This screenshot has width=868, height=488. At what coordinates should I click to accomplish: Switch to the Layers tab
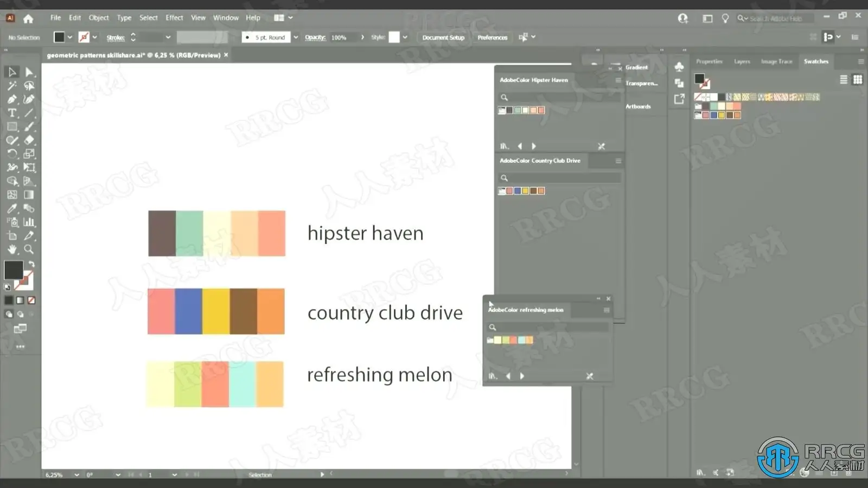(742, 61)
